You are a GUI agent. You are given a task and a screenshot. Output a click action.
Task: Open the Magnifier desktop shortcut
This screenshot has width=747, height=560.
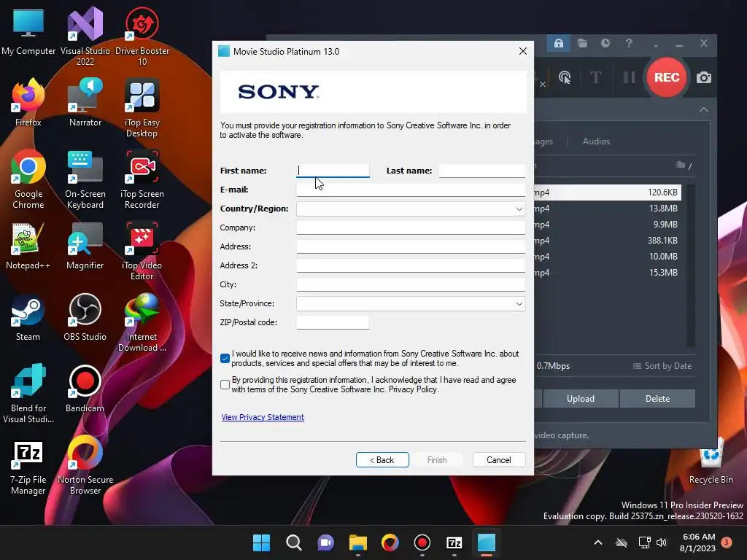click(85, 246)
